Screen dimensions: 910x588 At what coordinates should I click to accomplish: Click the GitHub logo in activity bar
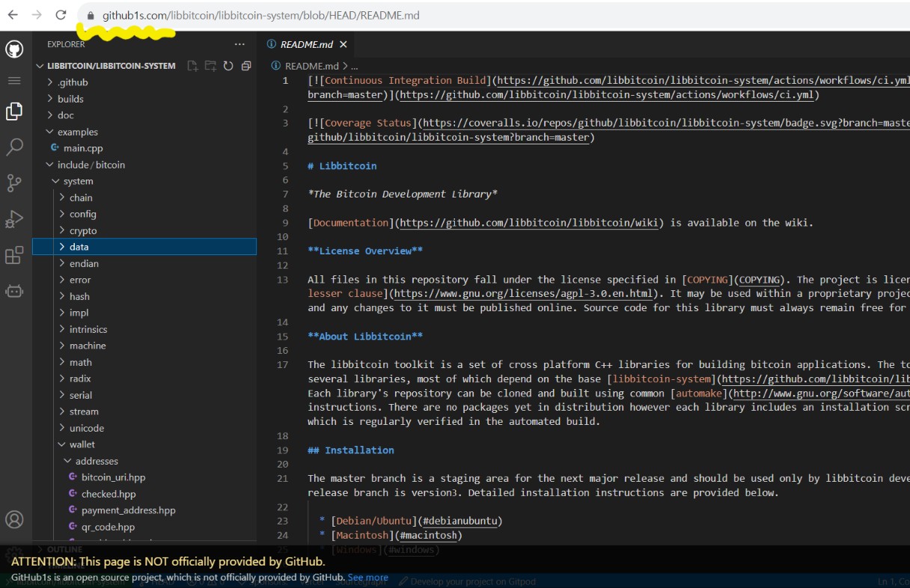click(x=14, y=49)
